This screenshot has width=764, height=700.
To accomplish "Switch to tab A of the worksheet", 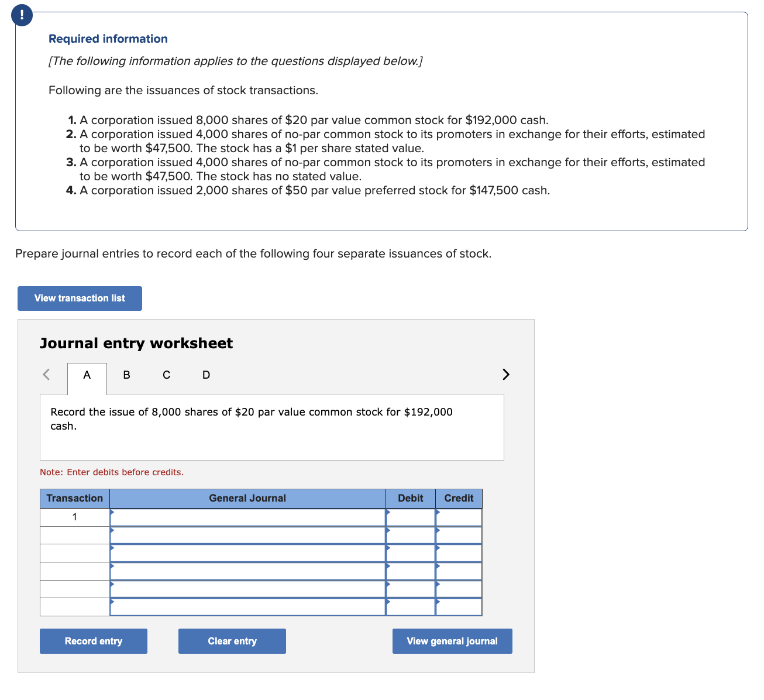I will point(87,375).
